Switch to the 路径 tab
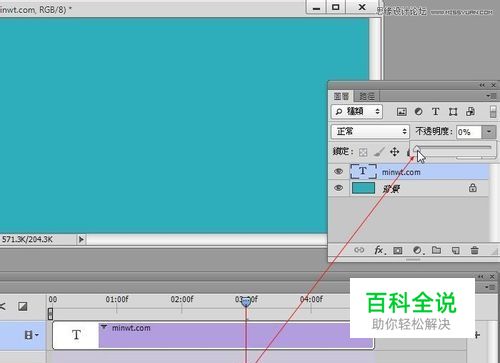 click(367, 96)
